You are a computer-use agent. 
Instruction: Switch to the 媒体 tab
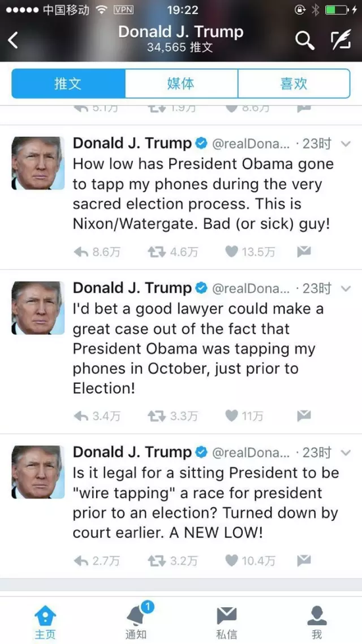point(181,84)
